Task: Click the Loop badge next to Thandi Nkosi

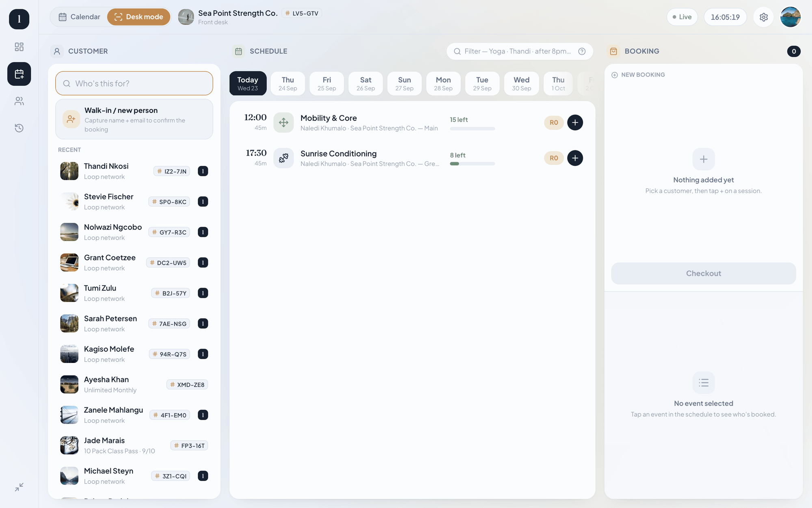Action: pos(203,171)
